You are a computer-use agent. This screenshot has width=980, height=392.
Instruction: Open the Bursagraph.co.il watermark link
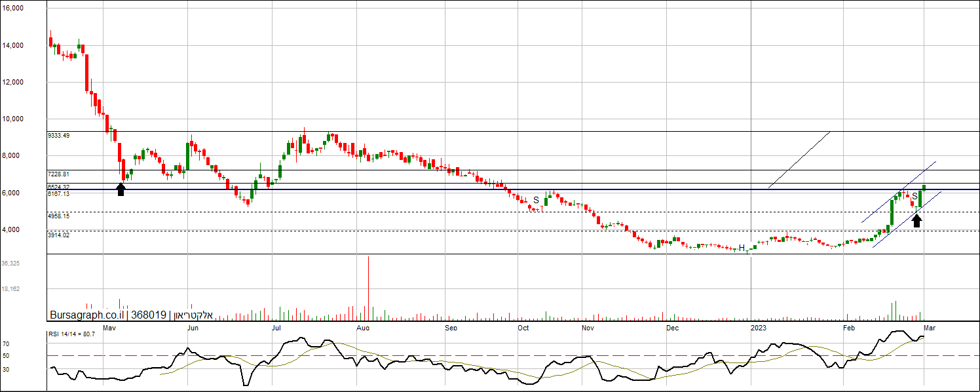(x=88, y=315)
